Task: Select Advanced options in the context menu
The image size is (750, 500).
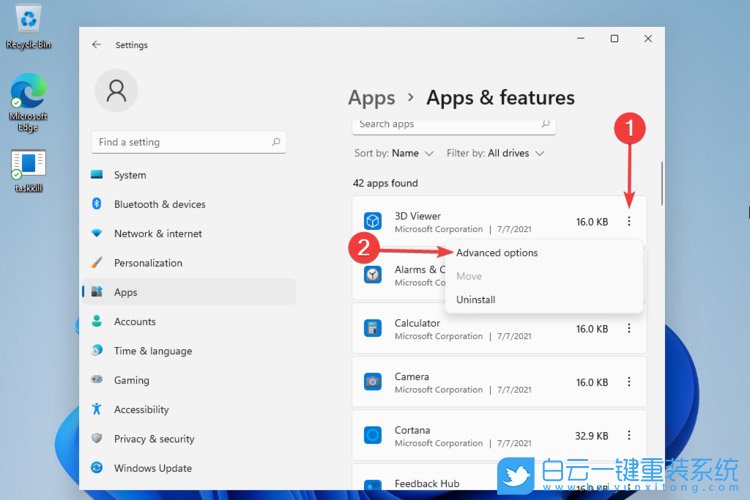Action: click(496, 253)
